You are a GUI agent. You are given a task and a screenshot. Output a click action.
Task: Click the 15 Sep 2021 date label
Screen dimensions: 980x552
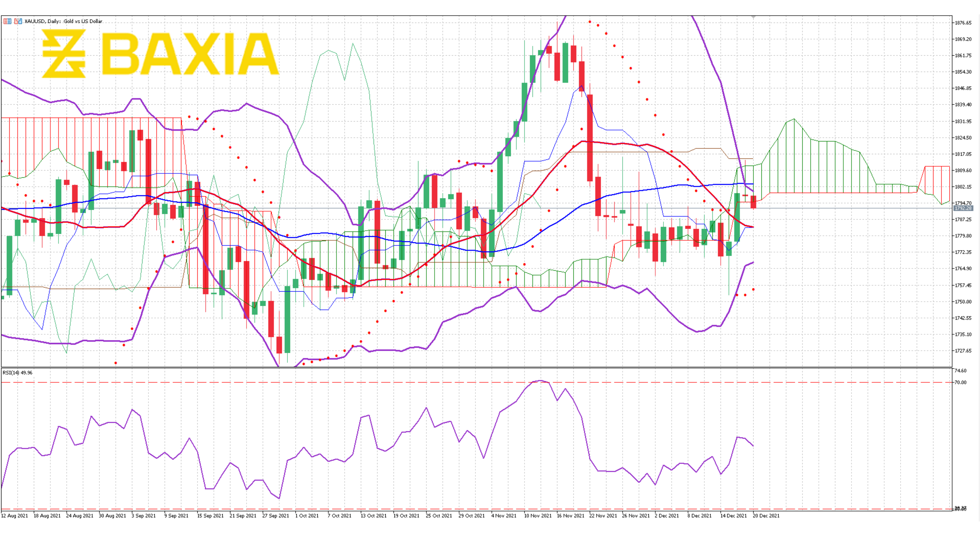point(210,516)
